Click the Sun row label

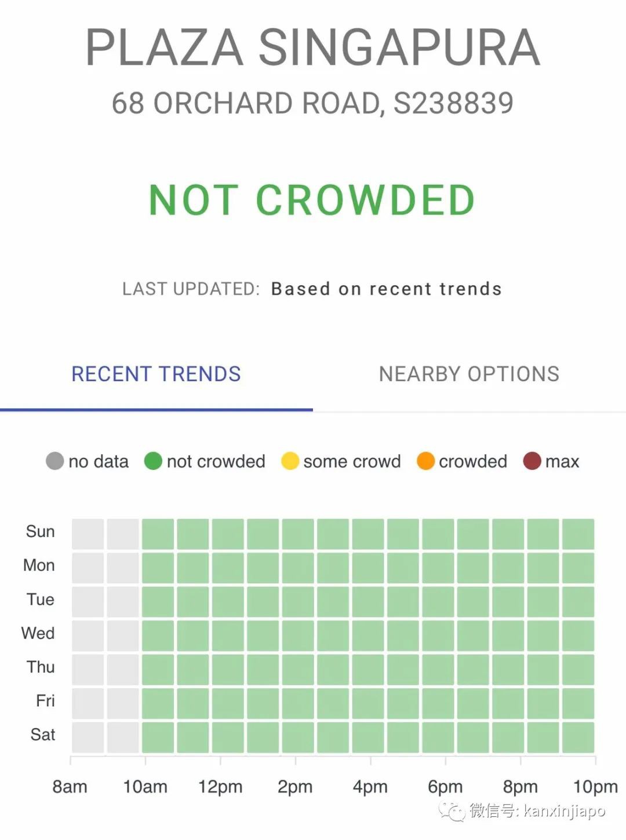pyautogui.click(x=40, y=532)
